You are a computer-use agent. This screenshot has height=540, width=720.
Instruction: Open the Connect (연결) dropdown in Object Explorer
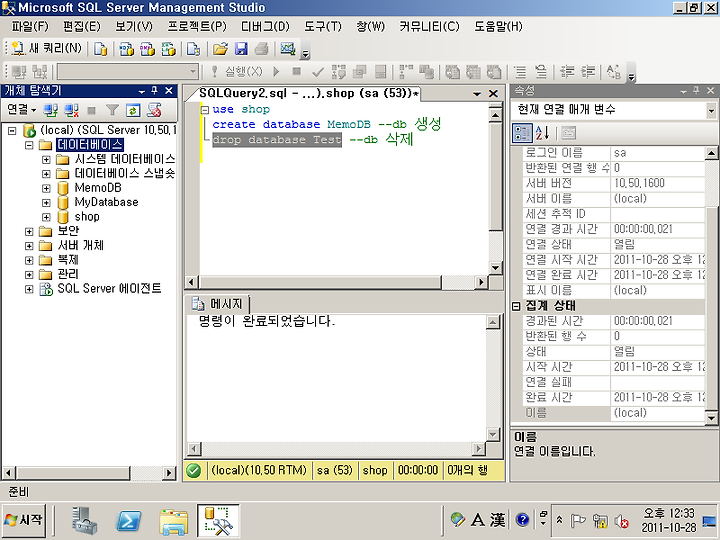click(x=21, y=110)
